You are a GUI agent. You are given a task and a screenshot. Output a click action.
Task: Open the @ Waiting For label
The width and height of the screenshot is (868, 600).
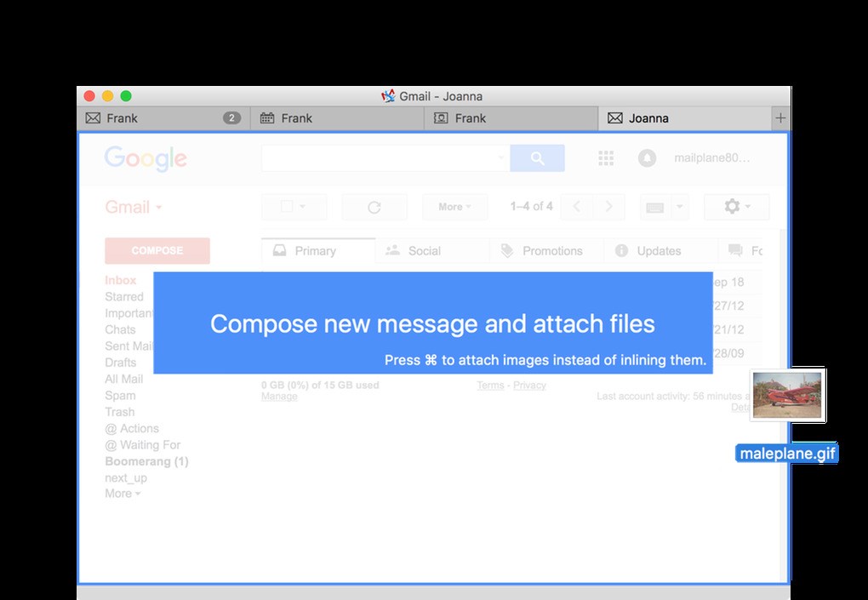pos(143,445)
